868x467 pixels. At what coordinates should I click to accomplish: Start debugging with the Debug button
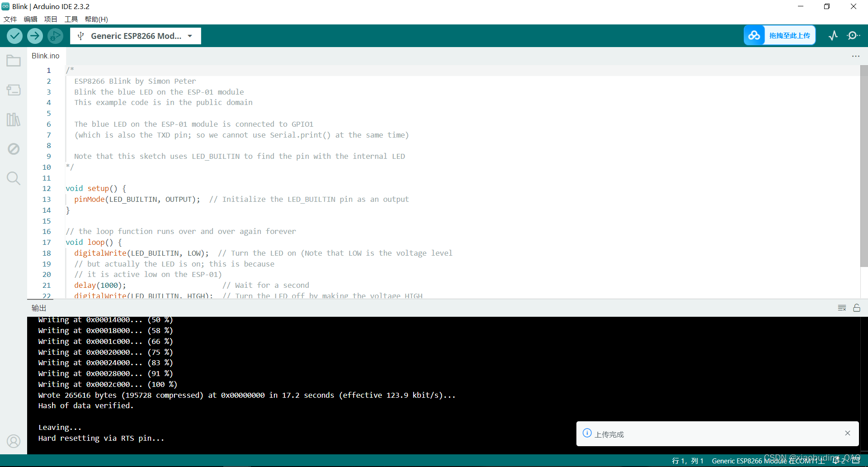click(x=55, y=36)
